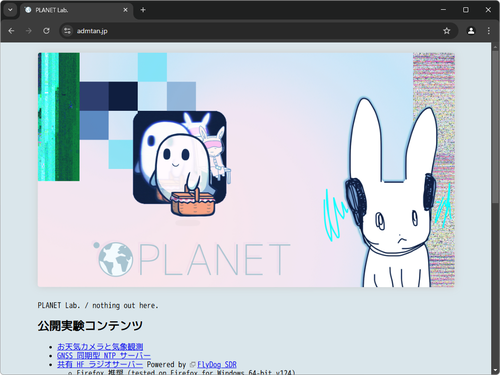Screen dimensions: 500x375
Task: Expand the tab search dropdown arrow
Action: pyautogui.click(x=10, y=10)
